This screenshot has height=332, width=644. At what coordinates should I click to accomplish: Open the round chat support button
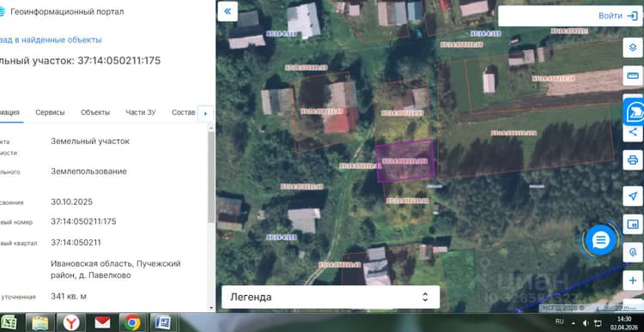coord(601,239)
